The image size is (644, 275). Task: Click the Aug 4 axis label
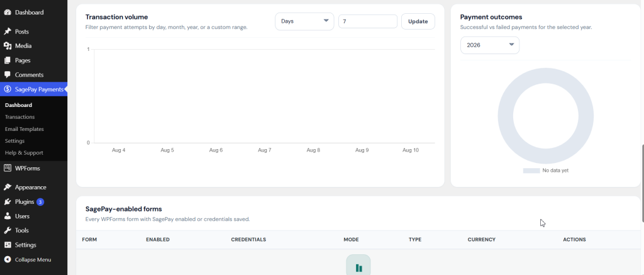click(x=119, y=150)
